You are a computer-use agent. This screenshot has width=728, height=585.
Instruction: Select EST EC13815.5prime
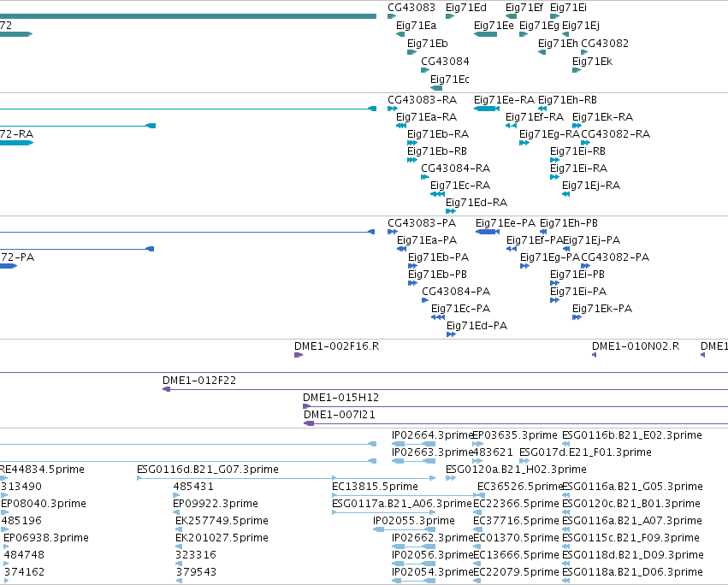[375, 487]
